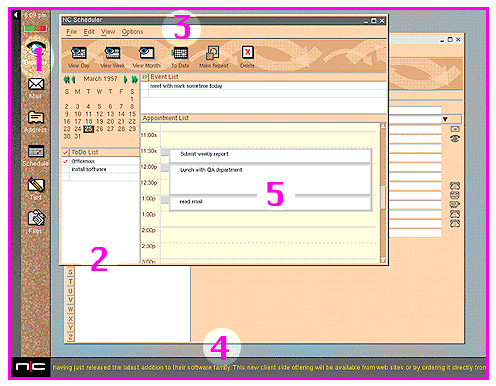The width and height of the screenshot is (496, 386).
Task: Check the install software todo checkbox
Action: click(65, 169)
